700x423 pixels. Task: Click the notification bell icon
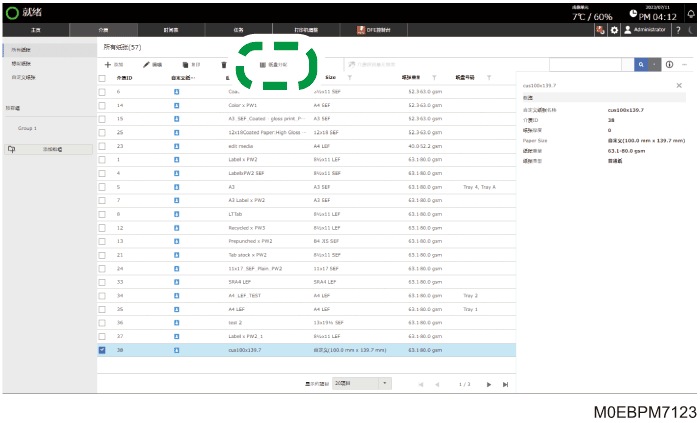click(691, 14)
